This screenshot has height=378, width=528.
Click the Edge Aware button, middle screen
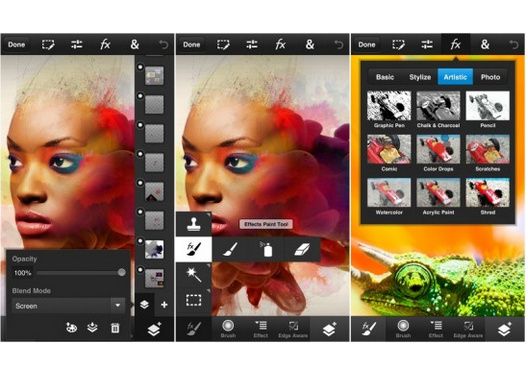point(293,329)
